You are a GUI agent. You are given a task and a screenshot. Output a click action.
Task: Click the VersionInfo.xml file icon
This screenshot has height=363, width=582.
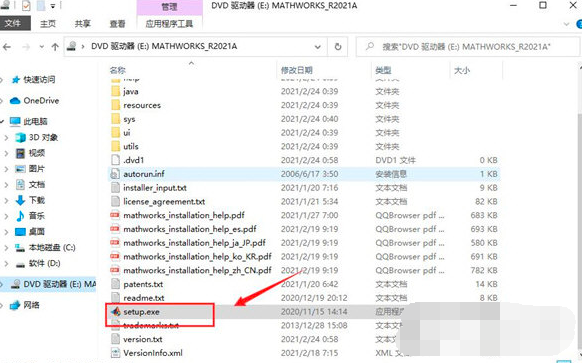[116, 353]
